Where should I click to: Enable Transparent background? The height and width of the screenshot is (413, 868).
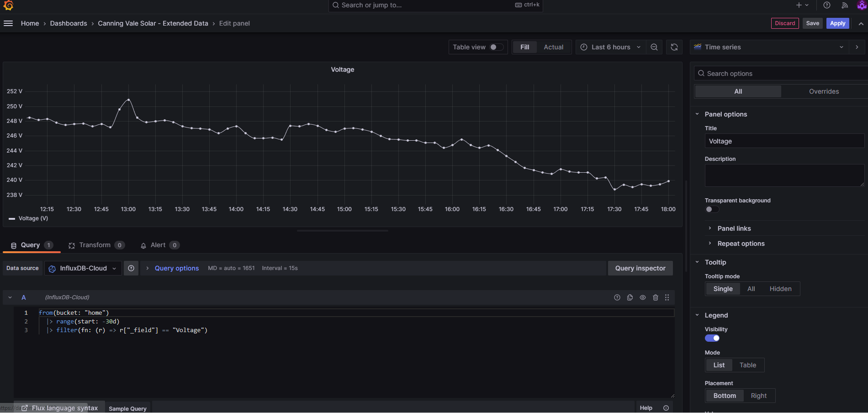click(x=711, y=209)
